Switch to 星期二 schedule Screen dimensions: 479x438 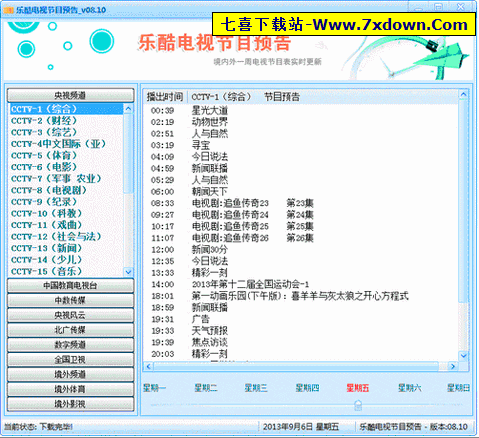pyautogui.click(x=206, y=388)
